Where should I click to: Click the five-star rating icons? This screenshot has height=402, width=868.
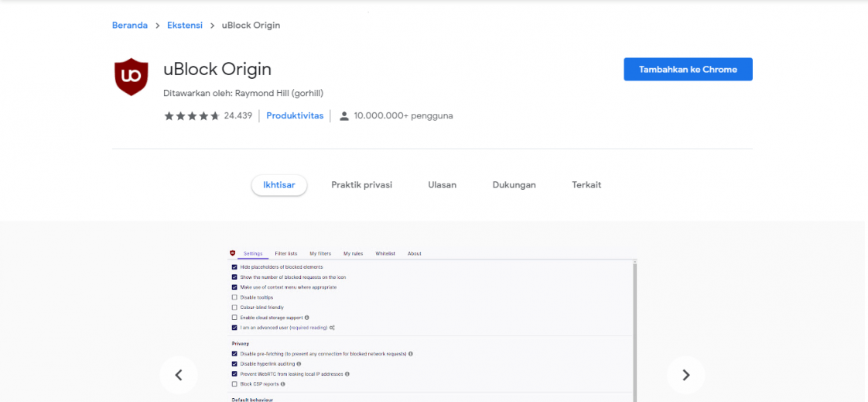192,116
